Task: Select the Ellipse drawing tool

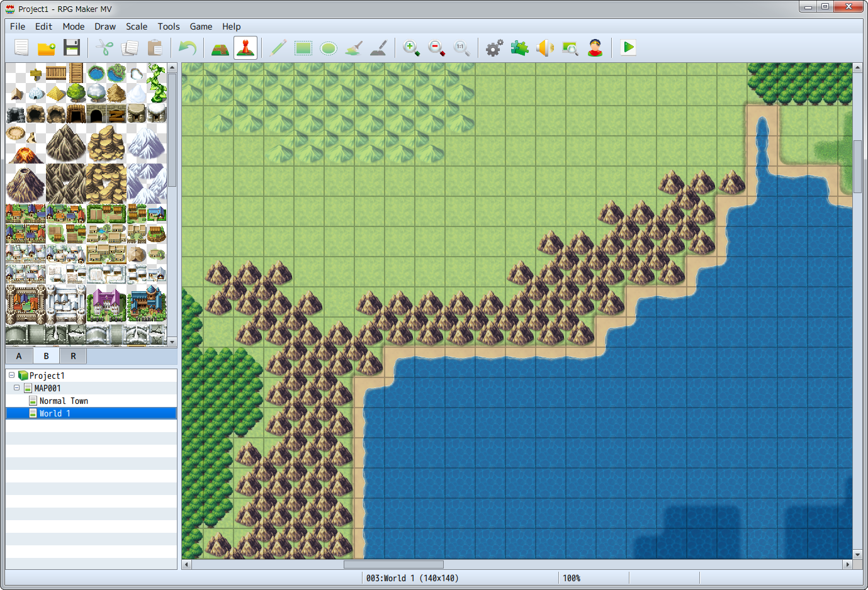Action: point(329,48)
